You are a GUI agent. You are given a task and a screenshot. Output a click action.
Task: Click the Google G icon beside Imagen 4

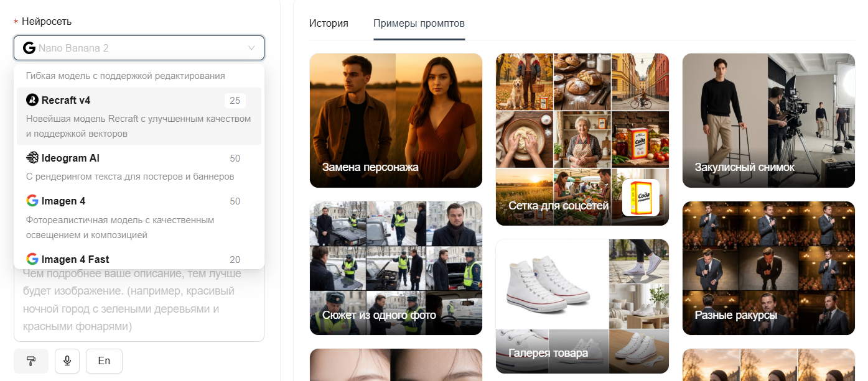(x=32, y=201)
